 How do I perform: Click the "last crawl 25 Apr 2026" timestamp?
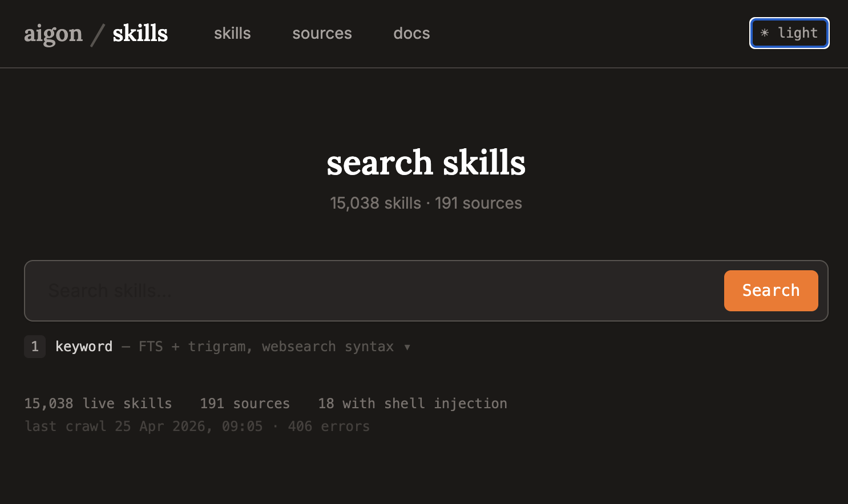click(x=143, y=426)
